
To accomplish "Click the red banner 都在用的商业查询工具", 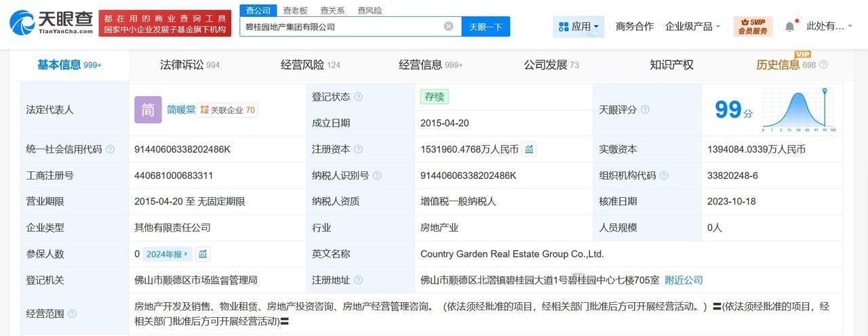I will click(165, 24).
